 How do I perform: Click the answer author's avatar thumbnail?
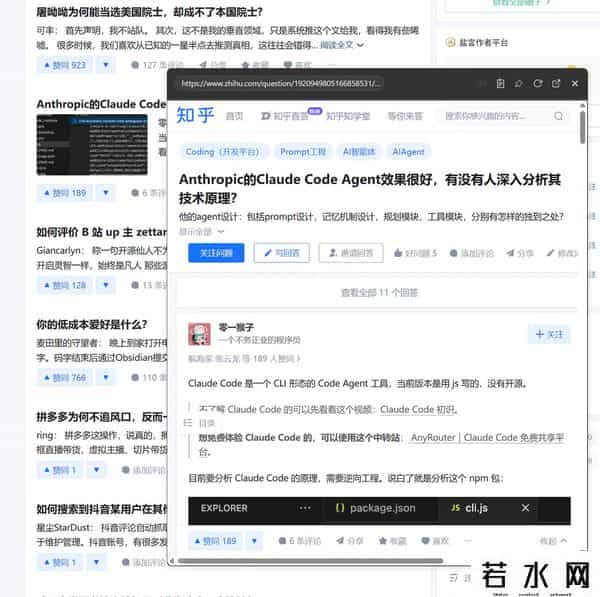coord(199,334)
